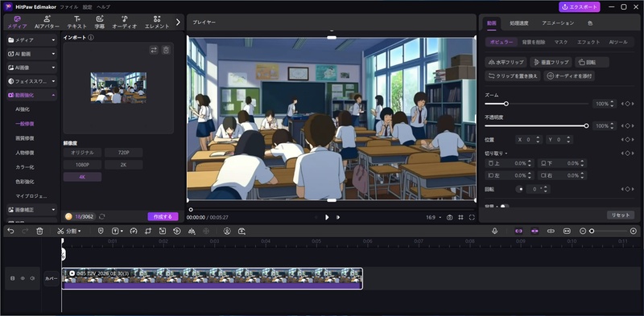The image size is (644, 316).
Task: Show the grid overlay in the player
Action: click(460, 218)
